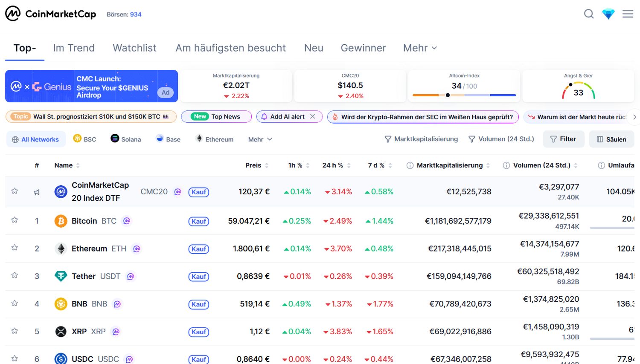640x364 pixels.
Task: Switch to the Im Trend tab
Action: pyautogui.click(x=73, y=48)
